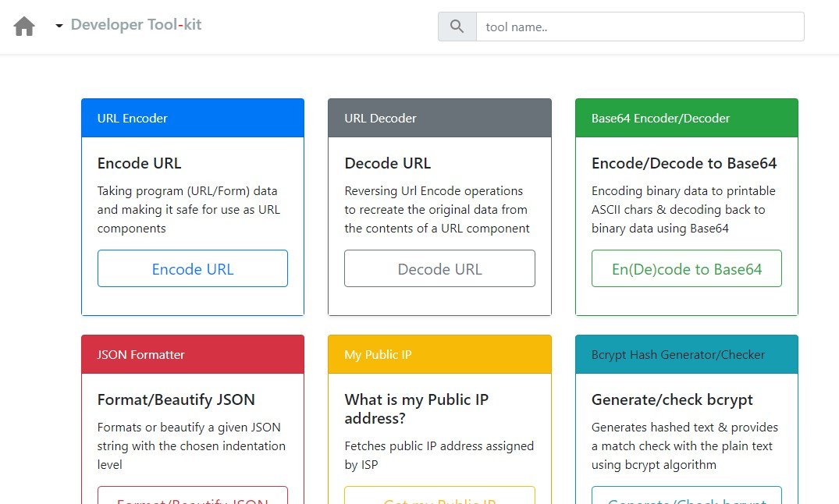Click What is my Public IP address heading
This screenshot has height=504, width=839.
(416, 409)
